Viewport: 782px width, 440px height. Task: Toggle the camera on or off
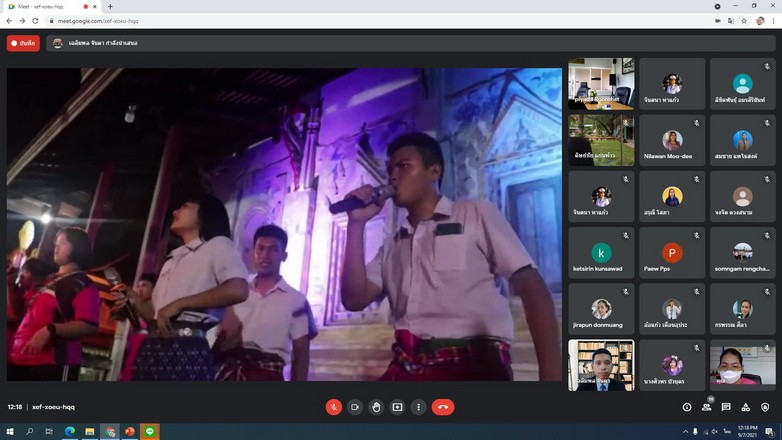[x=355, y=407]
